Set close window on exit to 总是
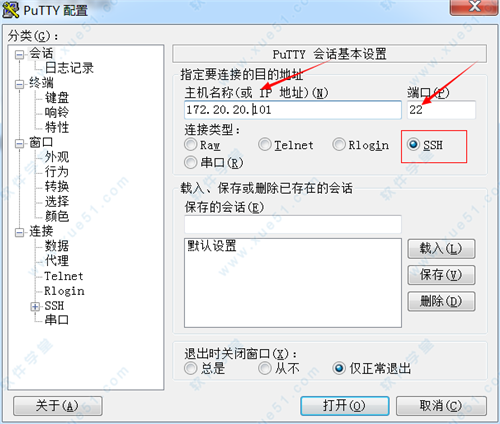The height and width of the screenshot is (424, 500). pyautogui.click(x=191, y=368)
